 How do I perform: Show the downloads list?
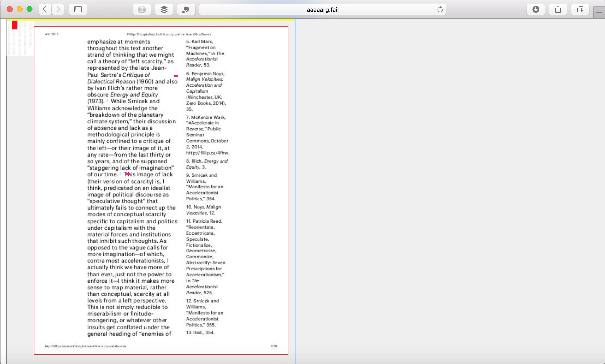pyautogui.click(x=536, y=9)
